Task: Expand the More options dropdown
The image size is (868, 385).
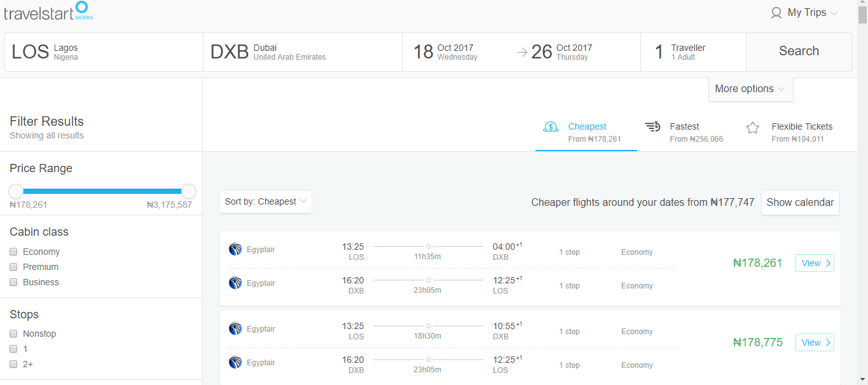Action: pos(750,89)
